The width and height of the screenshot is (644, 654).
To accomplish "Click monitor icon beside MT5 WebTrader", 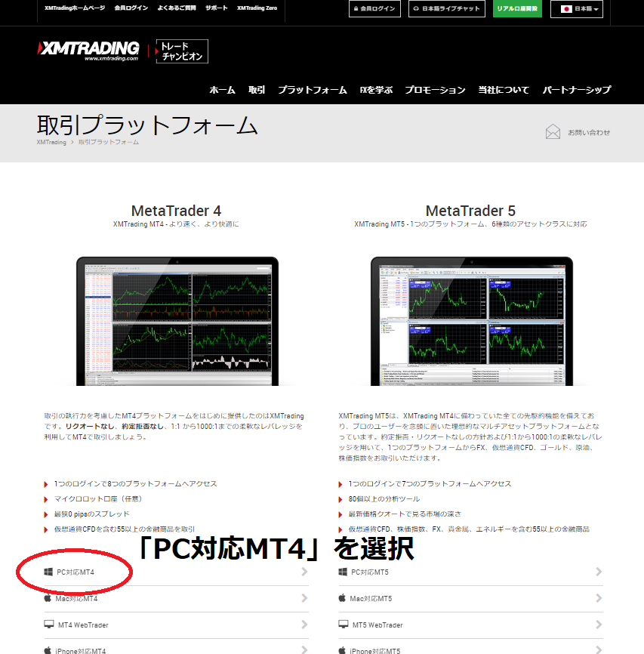I will (344, 625).
